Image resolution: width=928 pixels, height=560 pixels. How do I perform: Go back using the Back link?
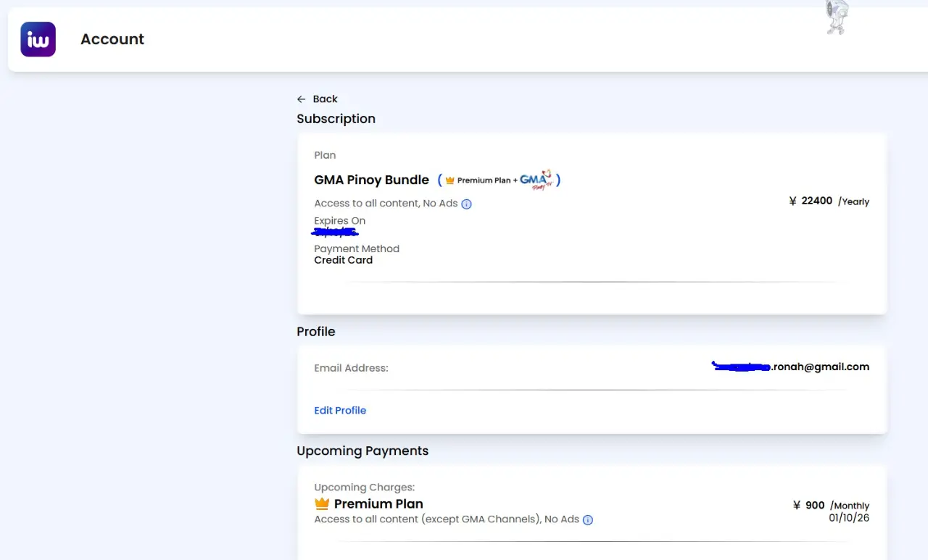pyautogui.click(x=325, y=99)
